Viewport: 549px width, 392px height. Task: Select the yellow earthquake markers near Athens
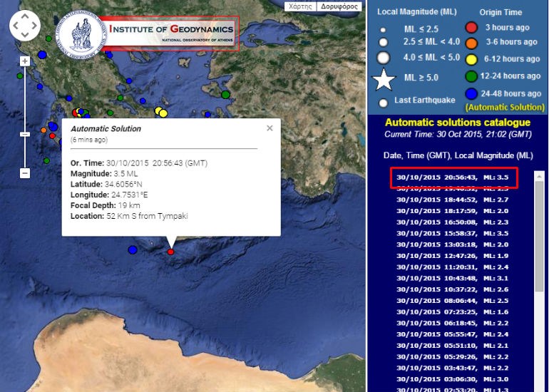coord(161,112)
